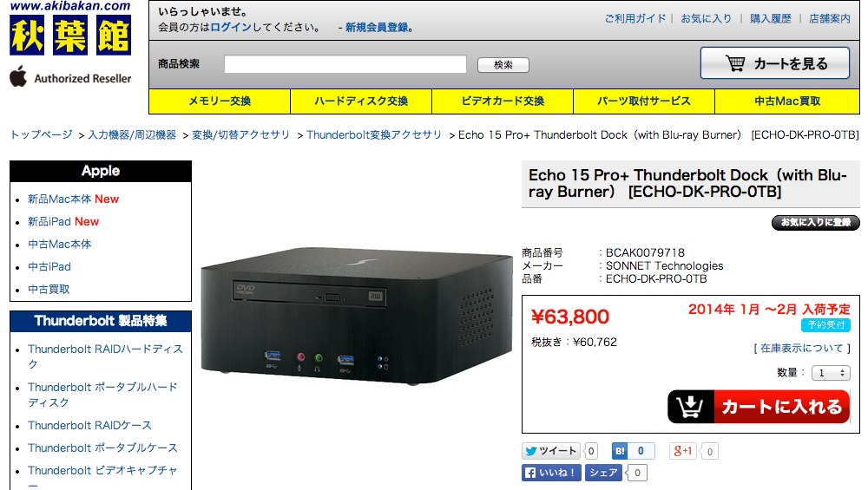Open Thunderbolt変換アクセサリ in the breadcrumb
This screenshot has width=868, height=490.
click(x=374, y=135)
